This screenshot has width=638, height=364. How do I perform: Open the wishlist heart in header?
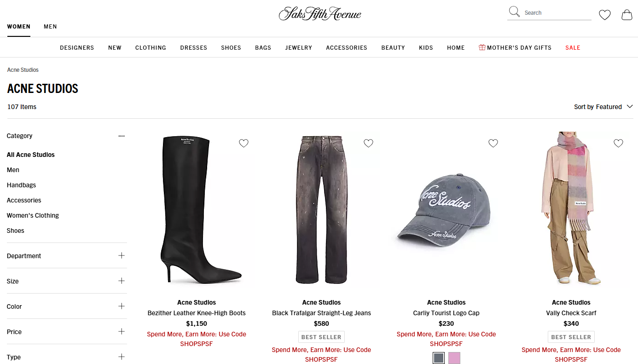pyautogui.click(x=604, y=15)
